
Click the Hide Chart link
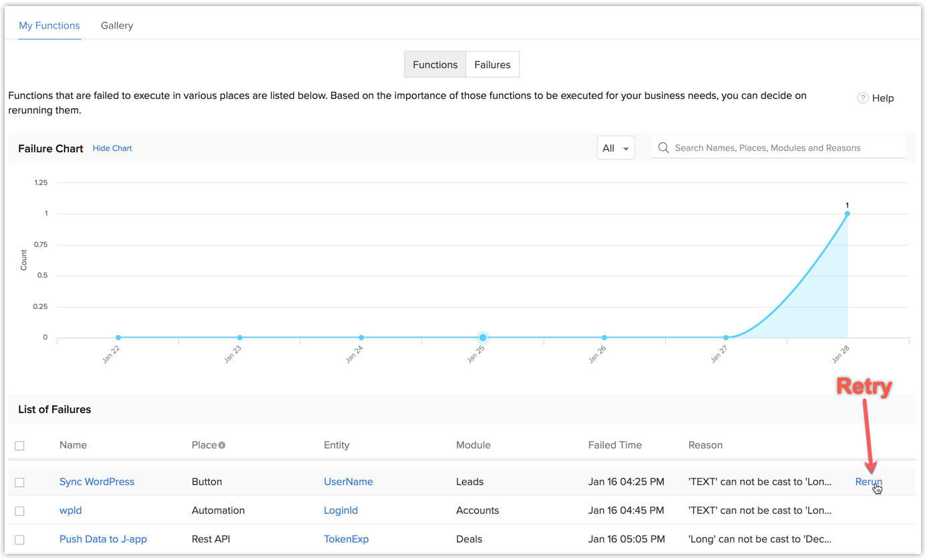(112, 148)
